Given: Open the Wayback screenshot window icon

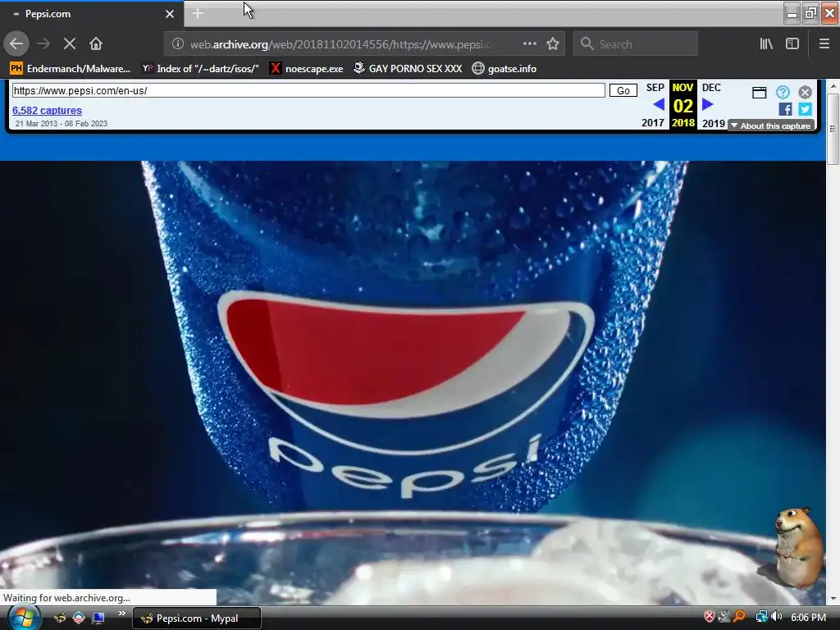Looking at the screenshot, I should coord(759,93).
